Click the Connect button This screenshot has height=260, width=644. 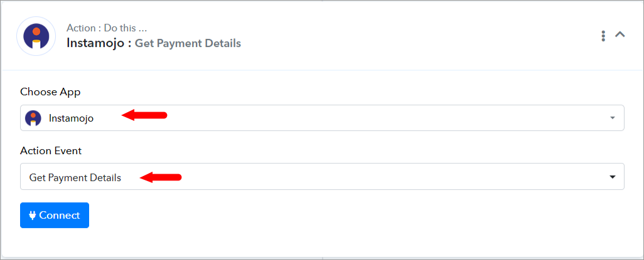[55, 216]
